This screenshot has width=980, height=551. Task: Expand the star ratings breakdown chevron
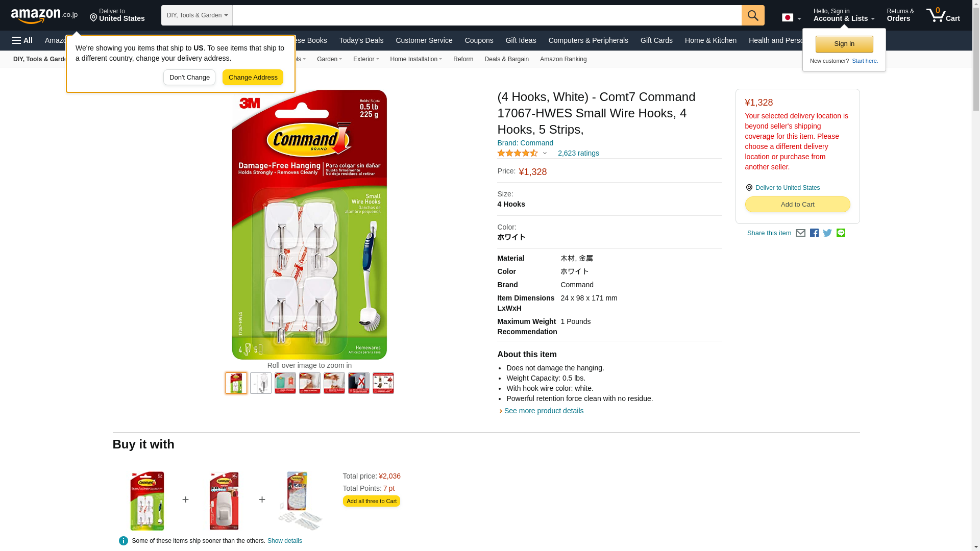[545, 153]
